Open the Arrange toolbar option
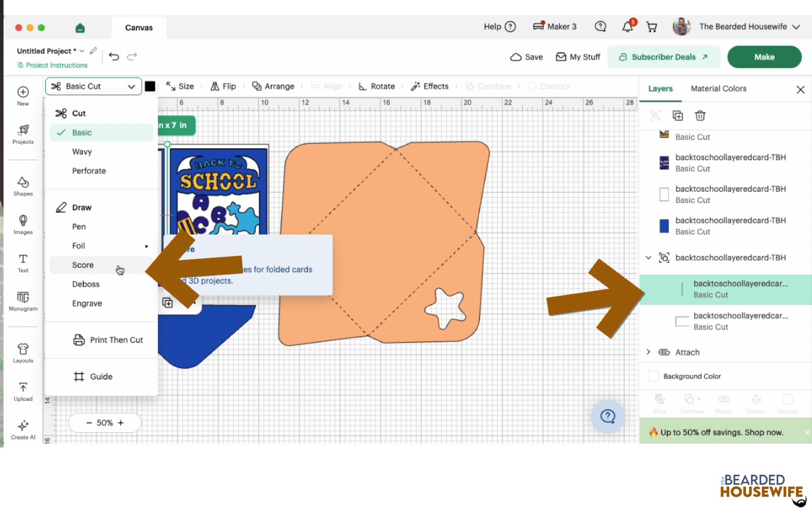Viewport: 812px width, 516px height. tap(274, 86)
